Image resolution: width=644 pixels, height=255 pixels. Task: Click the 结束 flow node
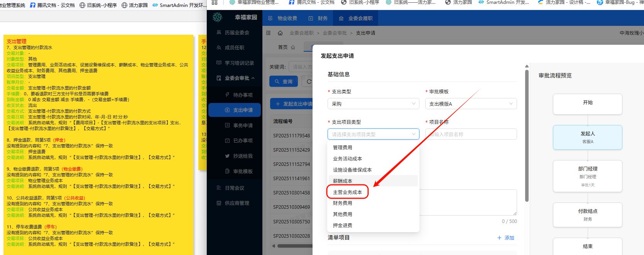588,246
